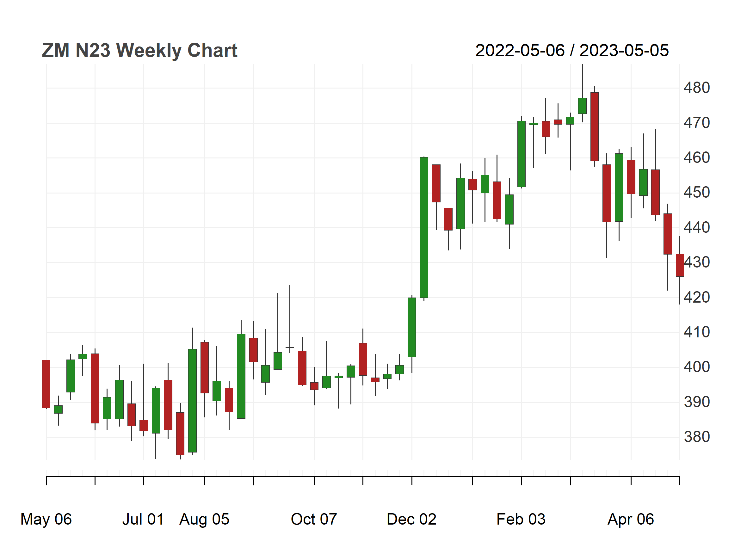Select the Apr 06 date label
This screenshot has width=747, height=560.
click(x=631, y=520)
